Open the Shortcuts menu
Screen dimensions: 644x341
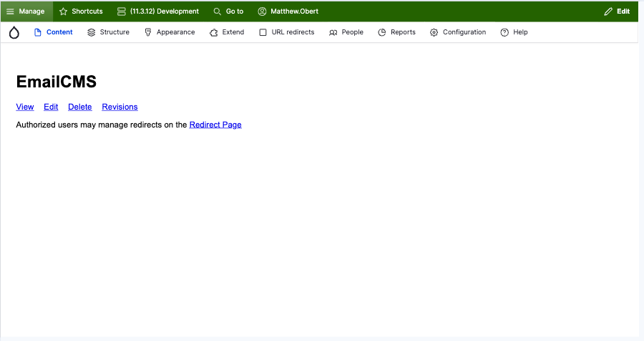(81, 11)
